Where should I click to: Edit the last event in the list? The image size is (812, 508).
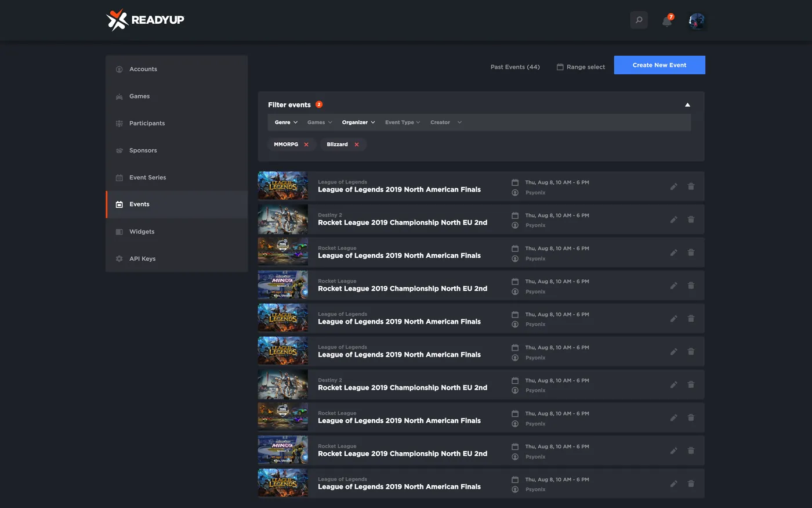coord(673,484)
